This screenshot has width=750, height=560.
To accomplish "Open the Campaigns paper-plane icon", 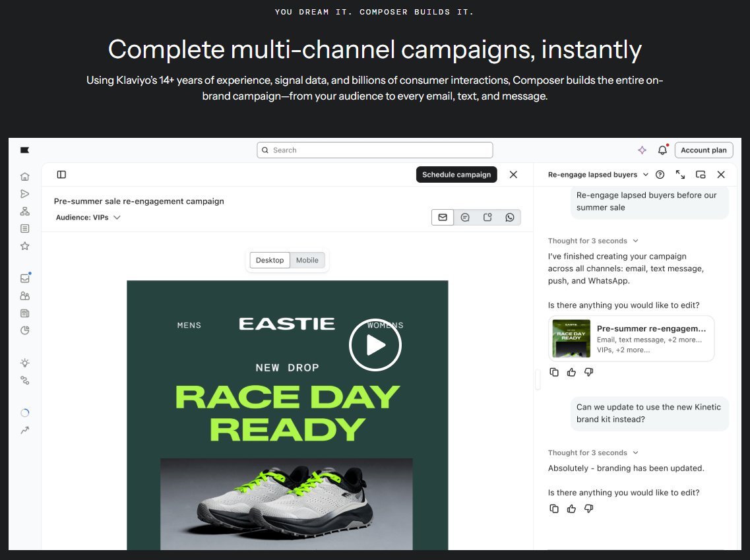I will tap(25, 194).
